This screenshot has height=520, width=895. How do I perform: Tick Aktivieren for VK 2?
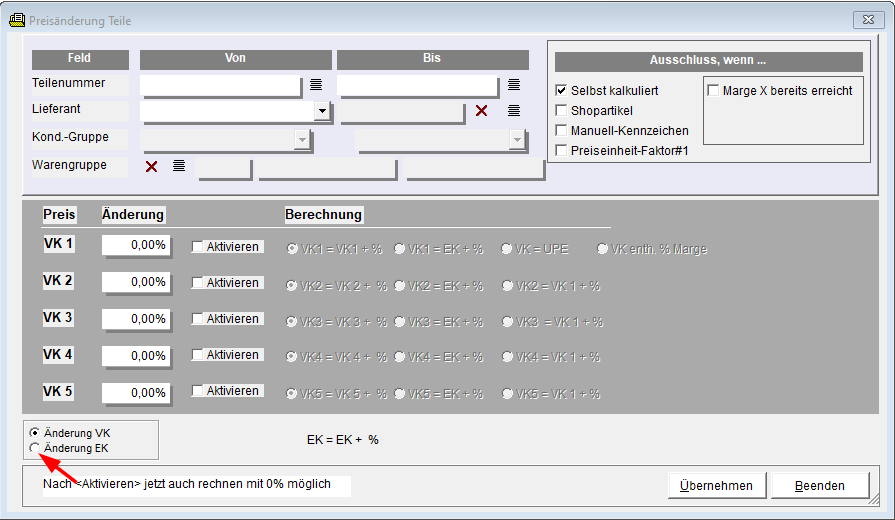(197, 283)
